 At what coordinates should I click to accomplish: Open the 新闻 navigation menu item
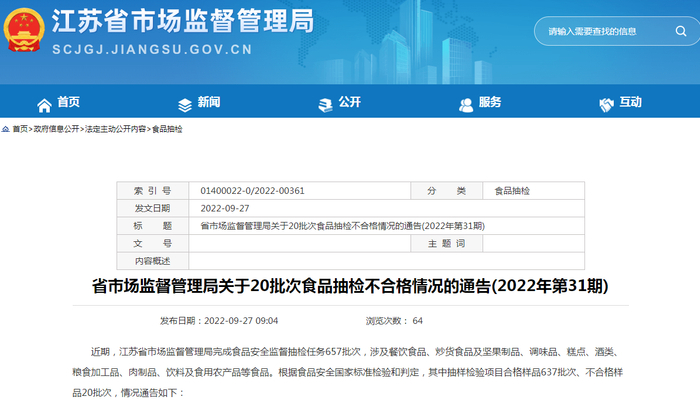click(209, 102)
